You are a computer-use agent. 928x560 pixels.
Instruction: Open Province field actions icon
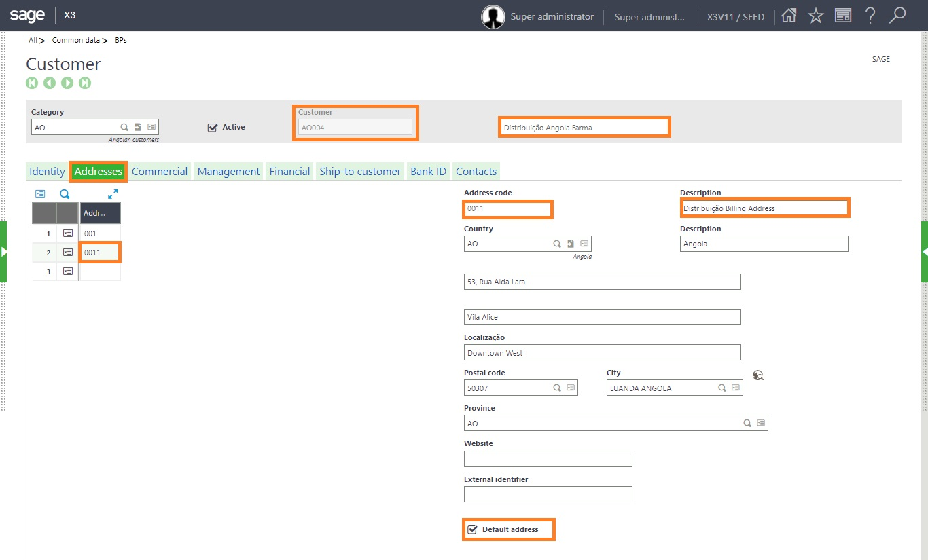(x=761, y=423)
